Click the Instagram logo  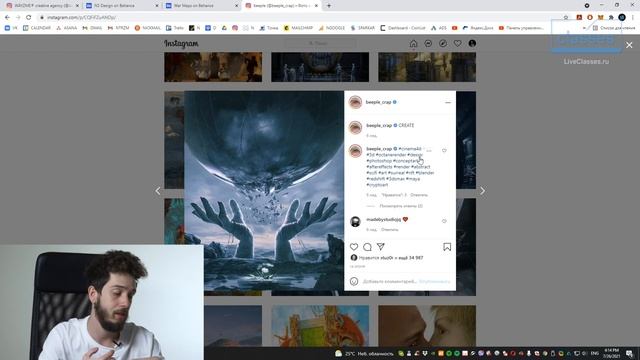(x=181, y=44)
